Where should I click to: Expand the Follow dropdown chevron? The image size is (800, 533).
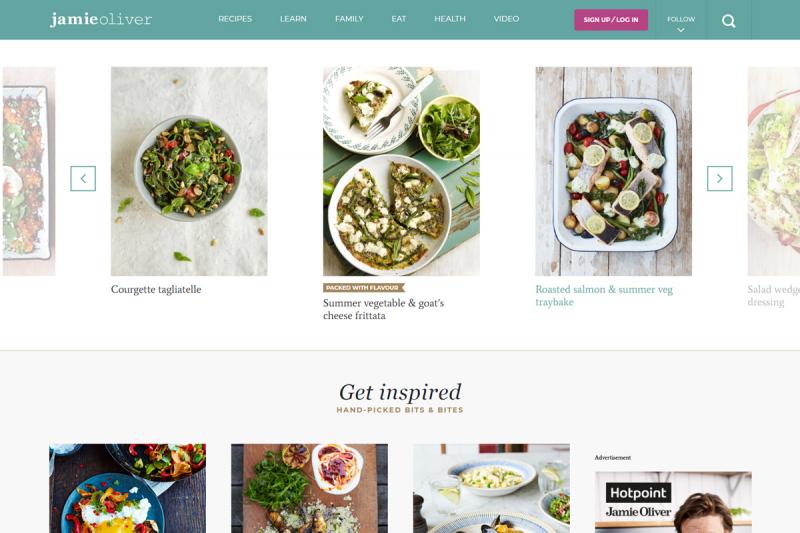tap(681, 30)
